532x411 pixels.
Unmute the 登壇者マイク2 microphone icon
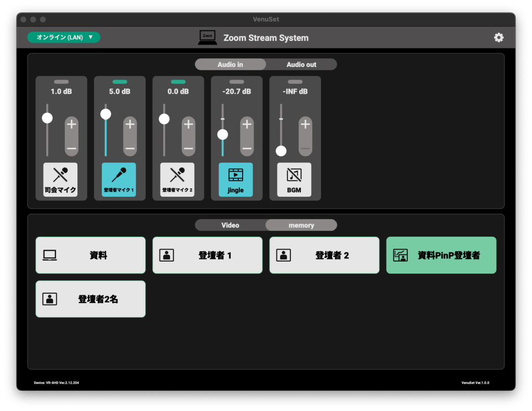(177, 180)
